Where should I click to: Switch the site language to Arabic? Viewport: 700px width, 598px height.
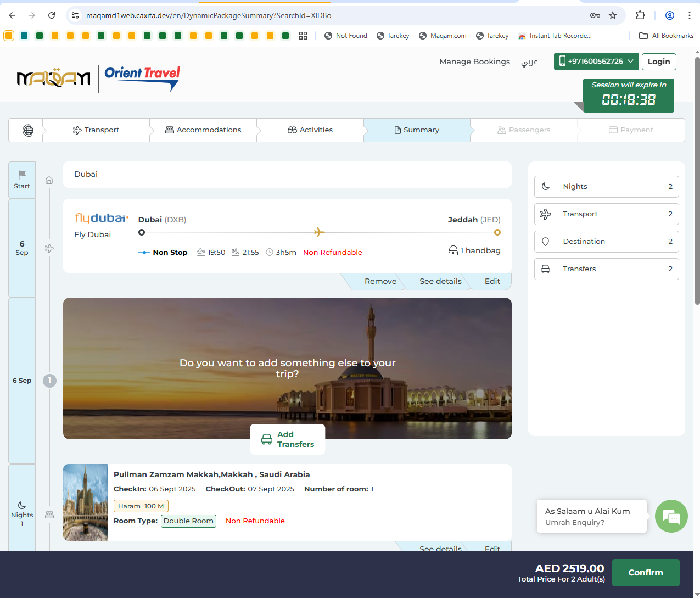[529, 62]
